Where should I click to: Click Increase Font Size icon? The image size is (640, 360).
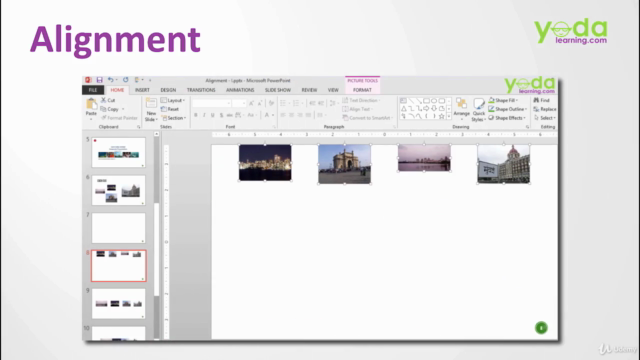coord(251,103)
